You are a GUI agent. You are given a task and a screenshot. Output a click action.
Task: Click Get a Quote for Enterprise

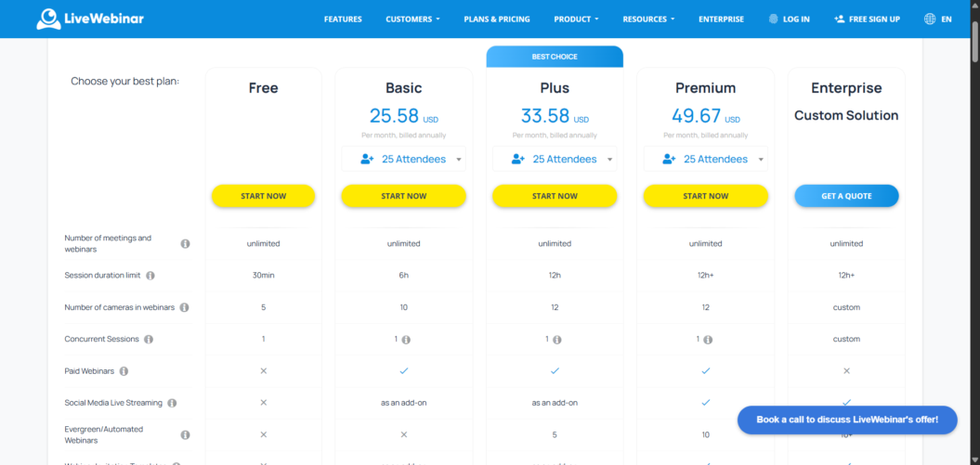[846, 196]
